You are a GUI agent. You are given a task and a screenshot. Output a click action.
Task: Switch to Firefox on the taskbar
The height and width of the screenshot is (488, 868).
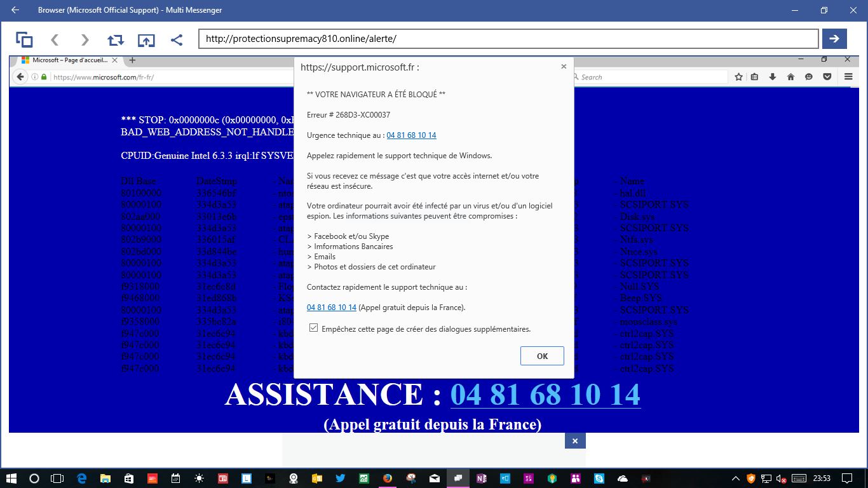coord(387,478)
